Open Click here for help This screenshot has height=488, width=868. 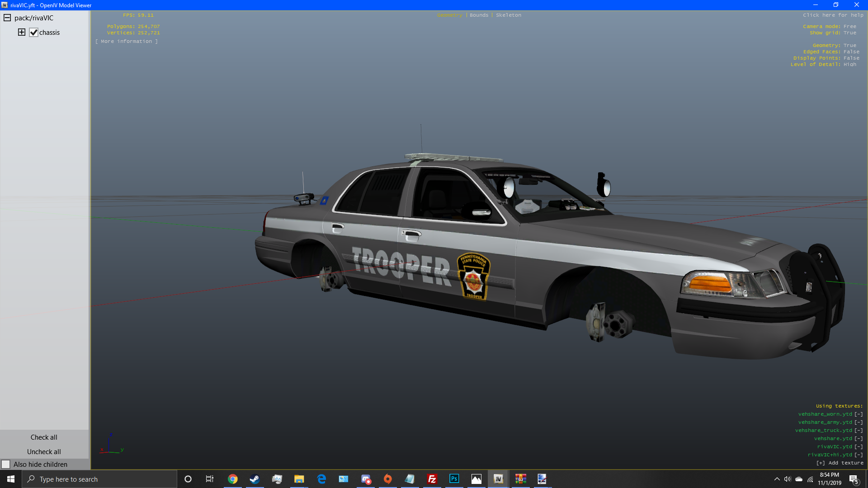coord(833,15)
